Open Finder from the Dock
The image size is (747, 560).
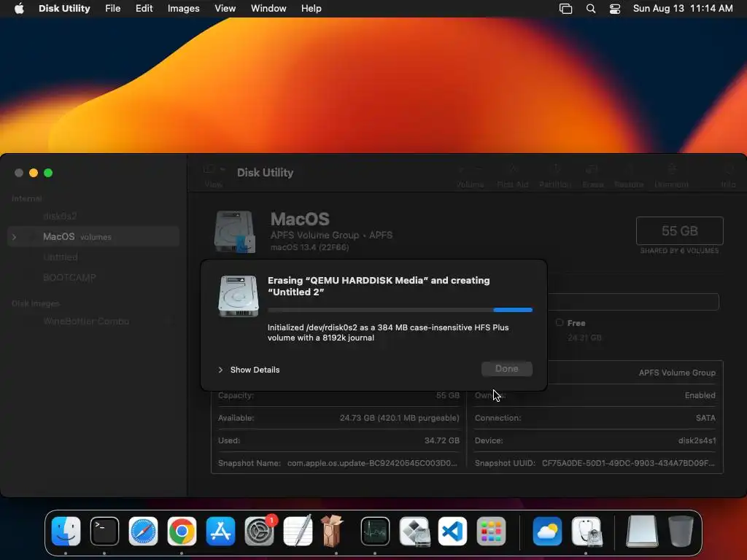[x=66, y=531]
